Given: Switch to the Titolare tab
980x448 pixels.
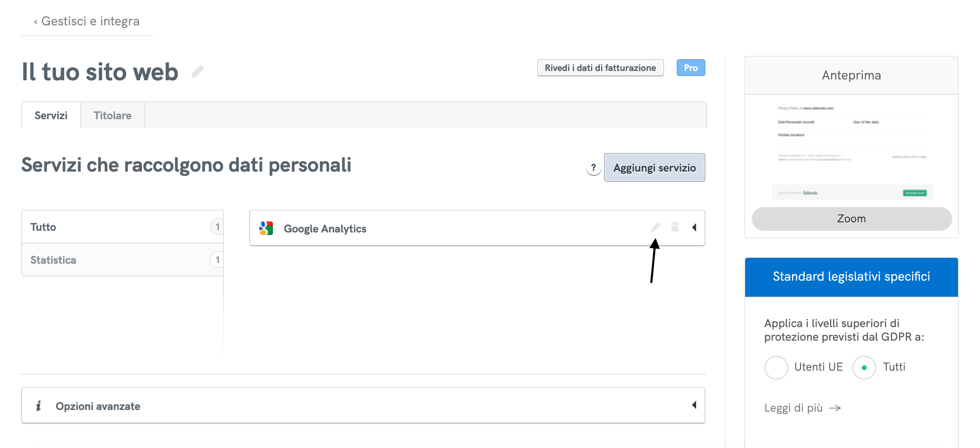Looking at the screenshot, I should point(112,115).
